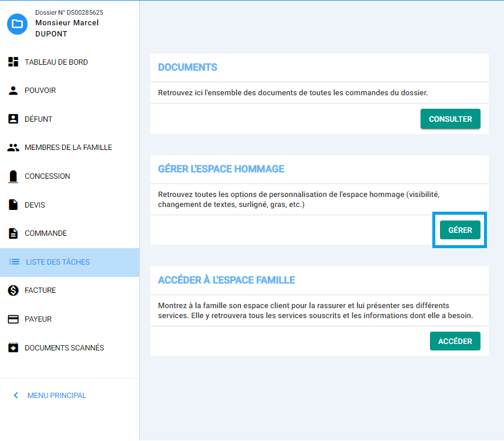Click the dossier number DS00285625

pos(85,12)
